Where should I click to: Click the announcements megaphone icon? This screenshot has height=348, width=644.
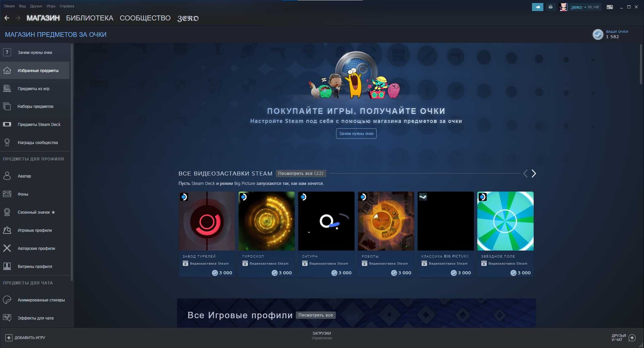pos(538,7)
